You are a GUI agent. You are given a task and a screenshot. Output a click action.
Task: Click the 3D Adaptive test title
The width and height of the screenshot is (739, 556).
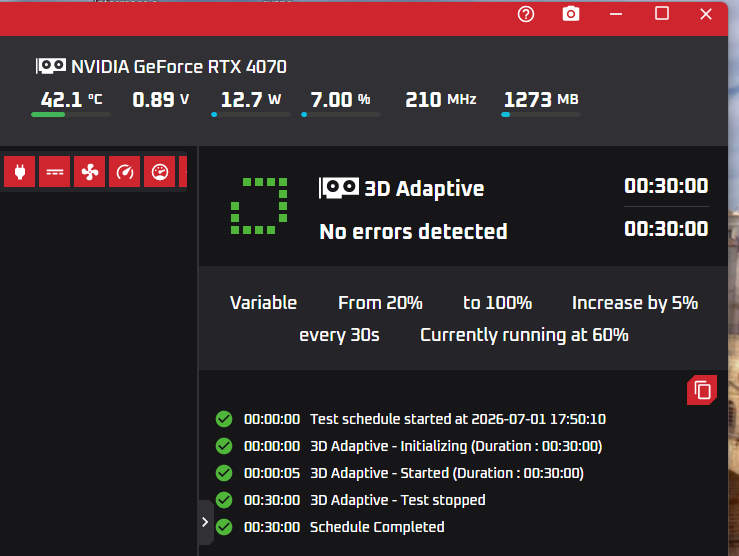click(x=424, y=188)
